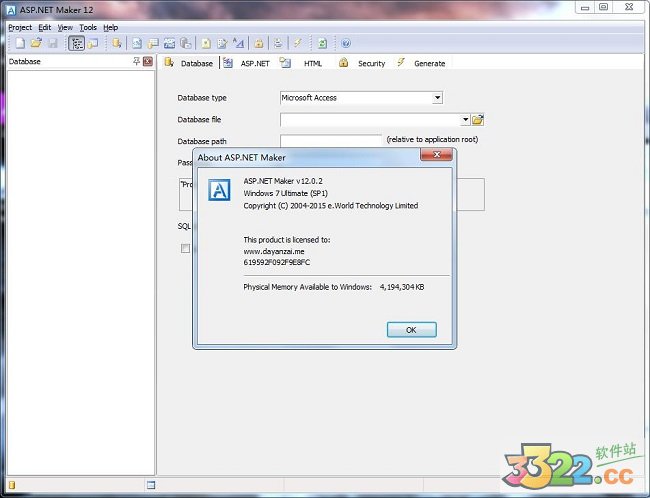Open the Edit menu

44,27
